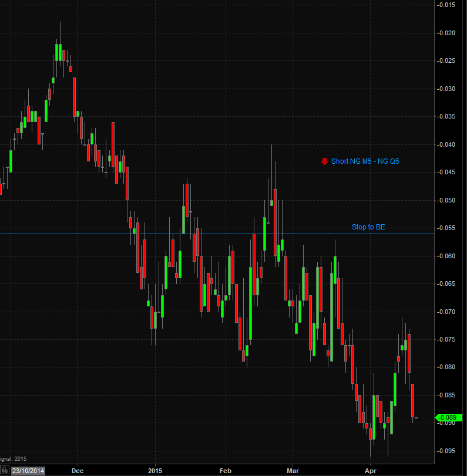Click the -0.070 price axis label
Image resolution: width=467 pixels, height=476 pixels.
pos(446,312)
